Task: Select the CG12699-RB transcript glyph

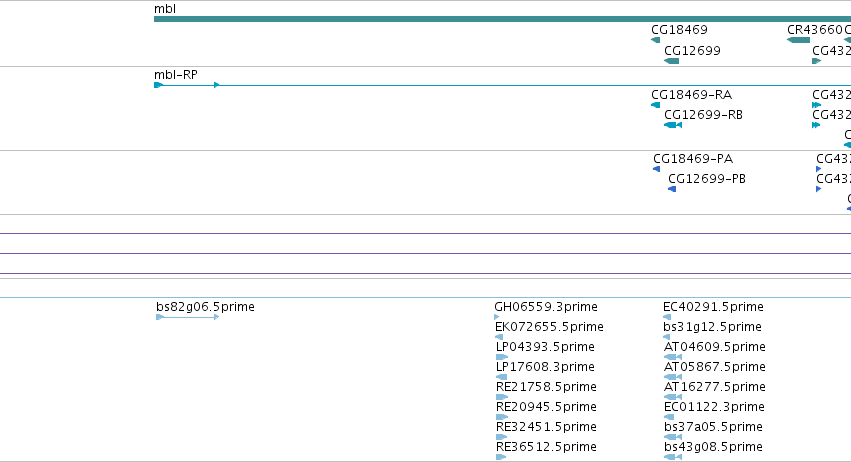Action: point(673,125)
